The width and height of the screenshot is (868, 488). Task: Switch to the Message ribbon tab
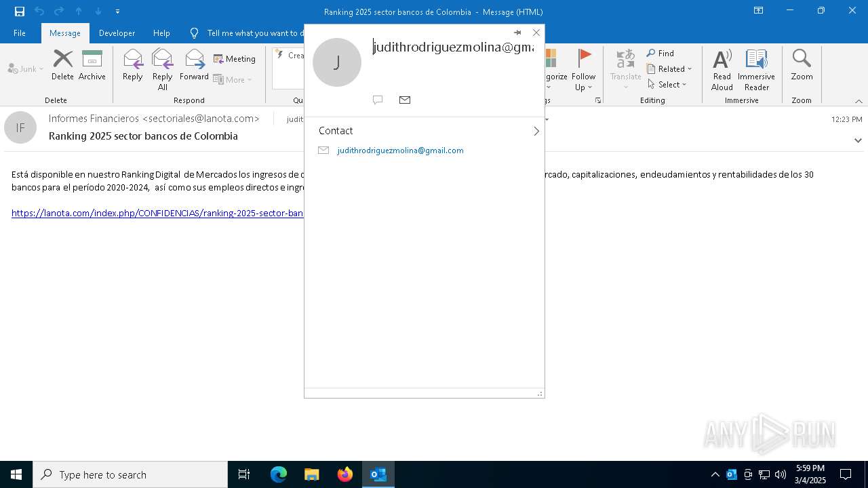65,33
